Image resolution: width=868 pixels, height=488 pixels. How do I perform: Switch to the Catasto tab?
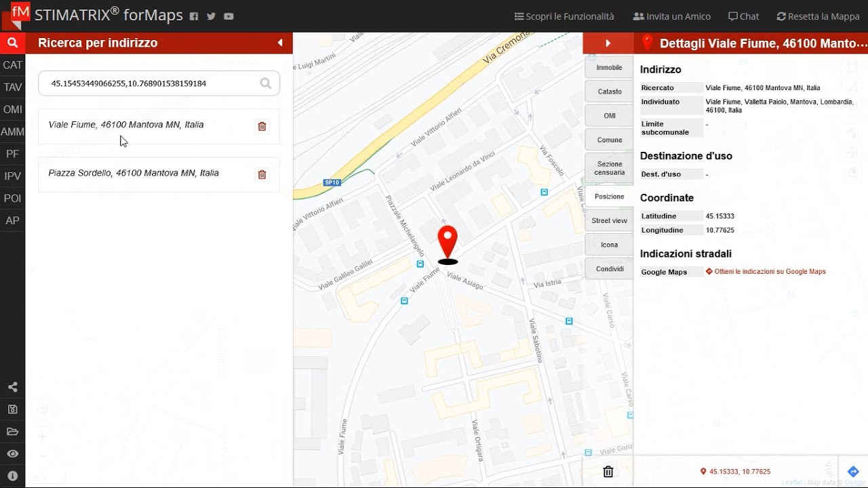[609, 91]
